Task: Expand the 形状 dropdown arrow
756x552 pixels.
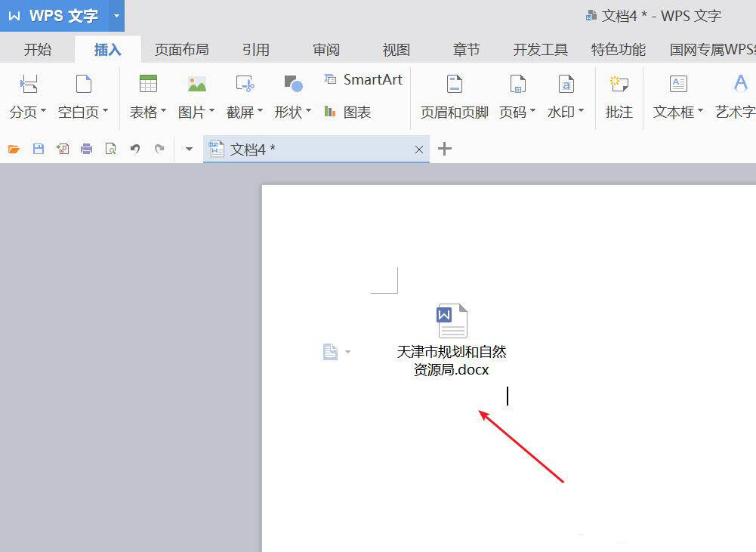Action: coord(308,111)
